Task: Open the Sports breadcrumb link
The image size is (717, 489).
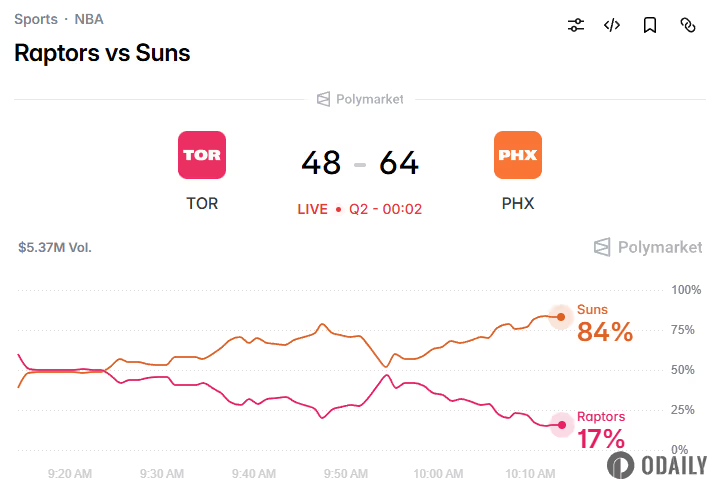Action: [x=35, y=19]
